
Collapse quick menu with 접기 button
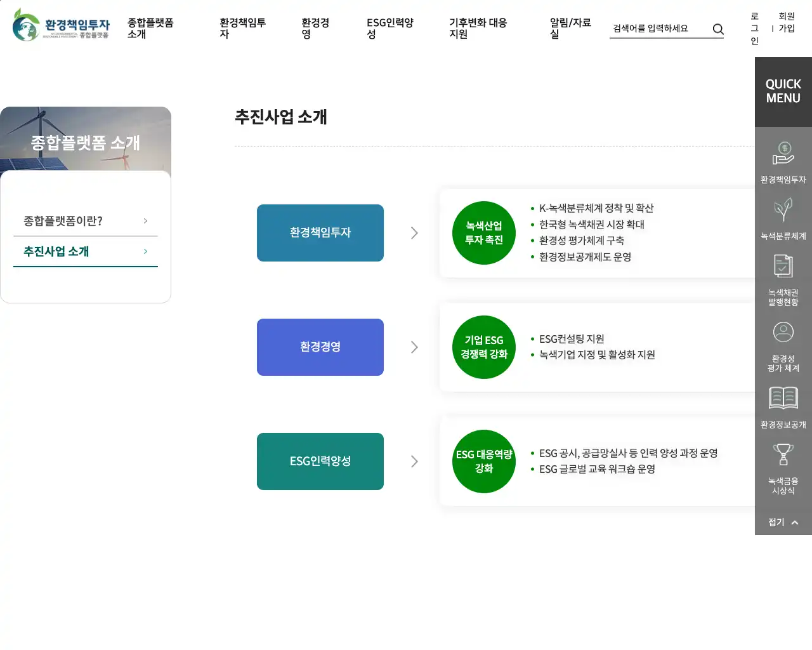click(x=783, y=522)
